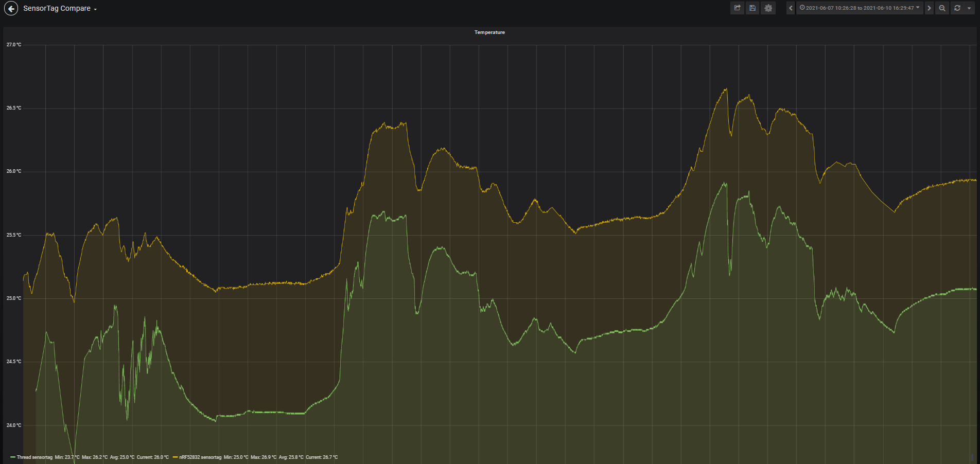The width and height of the screenshot is (980, 464).
Task: Click Thread sensortag 'Avg: 25.0 °C' value
Action: (x=122, y=457)
